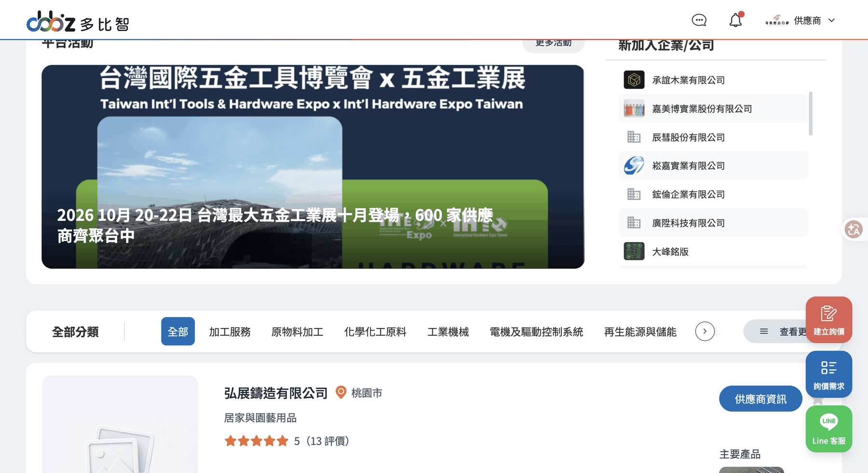Image resolution: width=868 pixels, height=473 pixels.
Task: Click the supplier account avatar
Action: click(777, 20)
